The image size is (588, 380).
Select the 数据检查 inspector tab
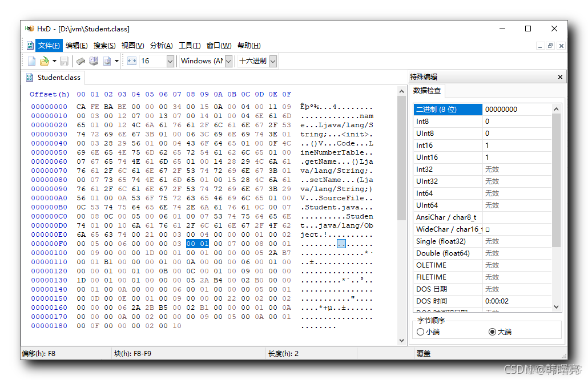click(427, 91)
